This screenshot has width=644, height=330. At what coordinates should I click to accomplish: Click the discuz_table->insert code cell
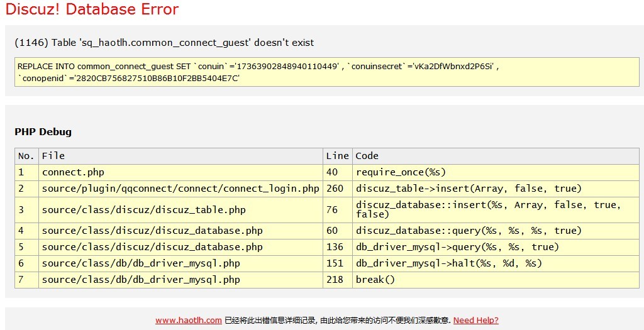click(x=469, y=189)
